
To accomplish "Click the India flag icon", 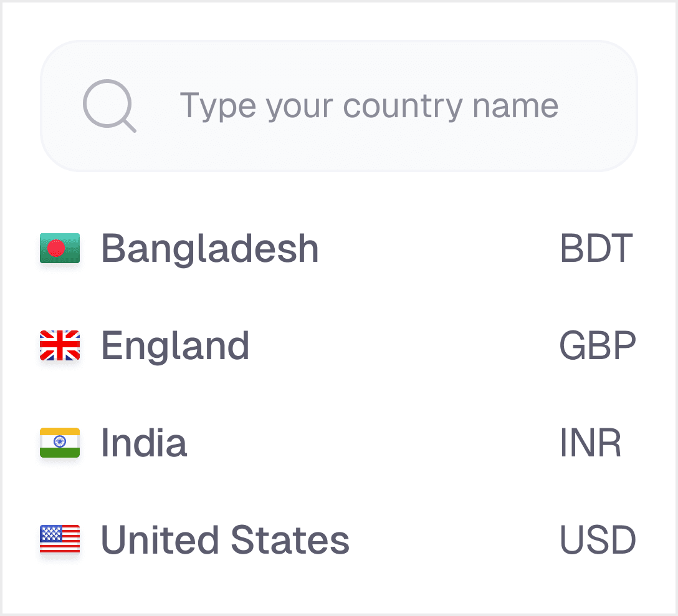I will [x=60, y=443].
